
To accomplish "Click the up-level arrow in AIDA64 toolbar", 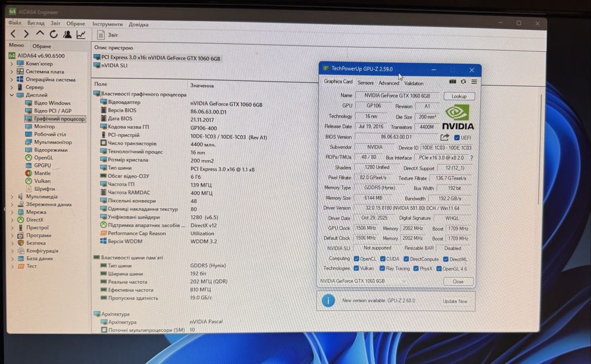I will (x=40, y=34).
